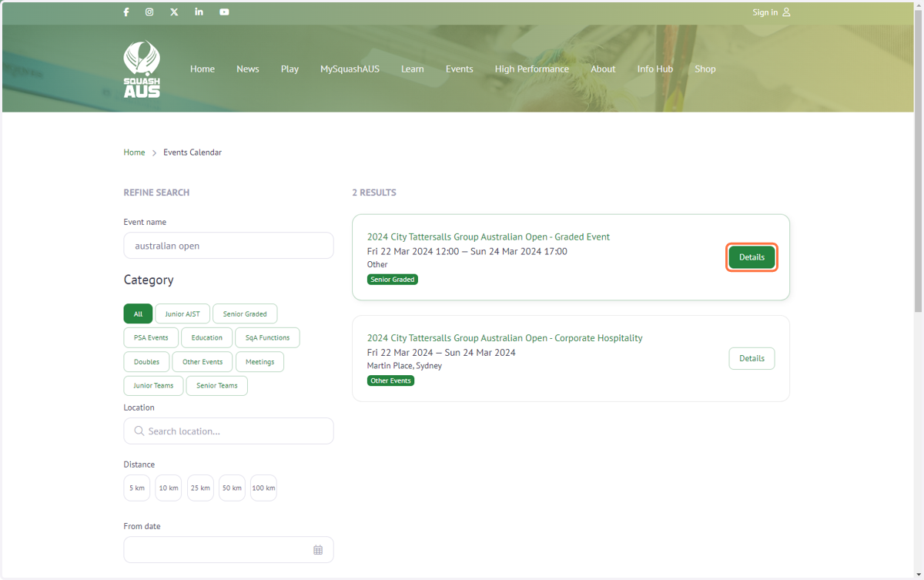Open the Corporate Hospitality event title

504,338
